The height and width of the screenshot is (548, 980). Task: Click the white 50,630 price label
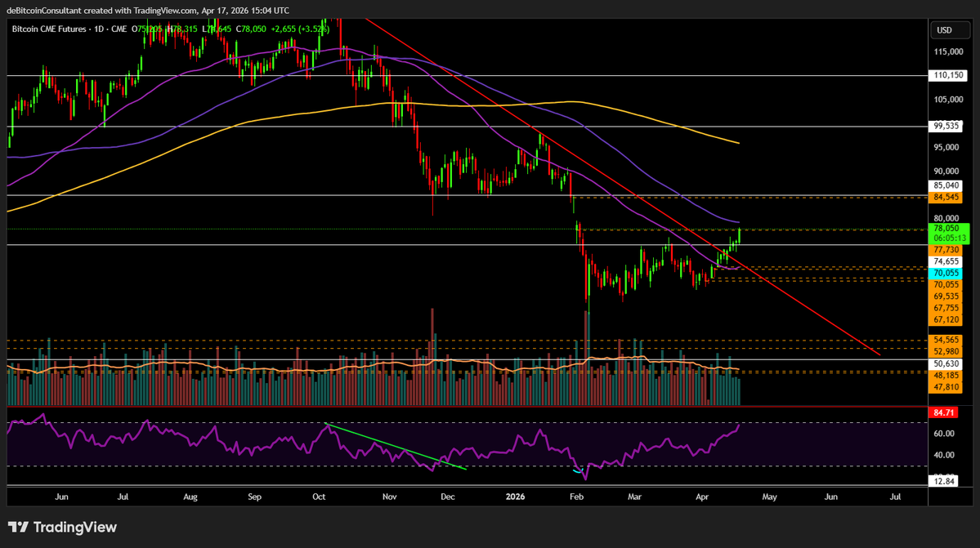click(x=946, y=364)
